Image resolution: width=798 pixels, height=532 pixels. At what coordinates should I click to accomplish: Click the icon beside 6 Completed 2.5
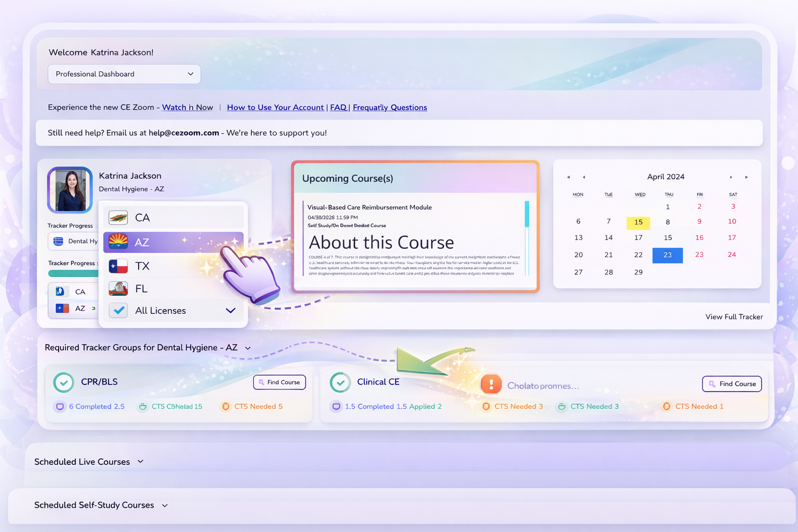60,406
